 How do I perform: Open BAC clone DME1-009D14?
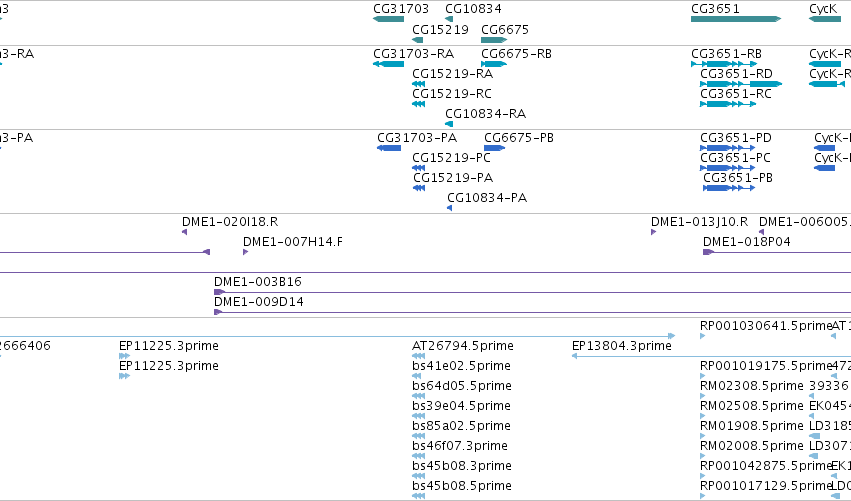pos(532,313)
